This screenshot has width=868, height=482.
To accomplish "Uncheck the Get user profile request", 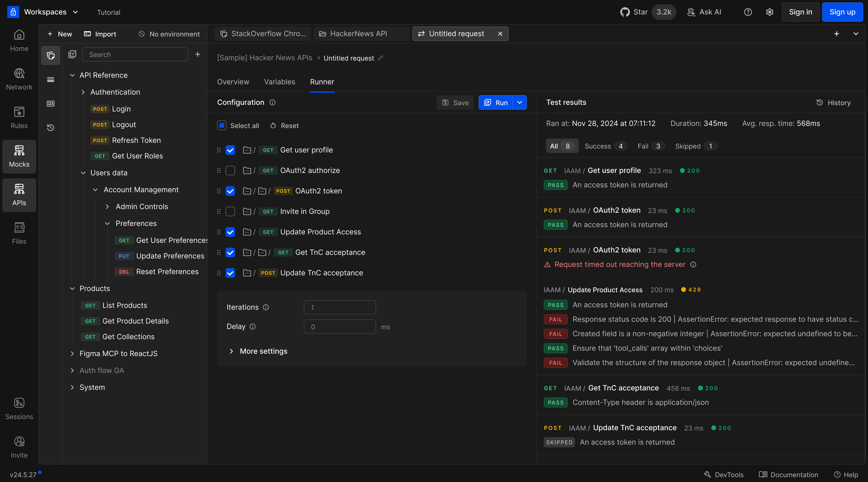I will [230, 150].
